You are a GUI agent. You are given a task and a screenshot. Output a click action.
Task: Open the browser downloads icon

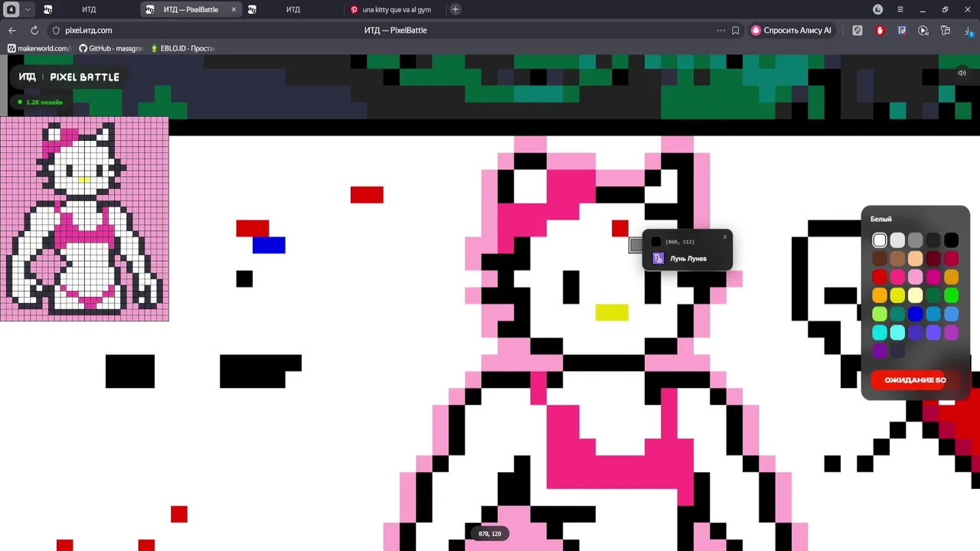coord(968,31)
